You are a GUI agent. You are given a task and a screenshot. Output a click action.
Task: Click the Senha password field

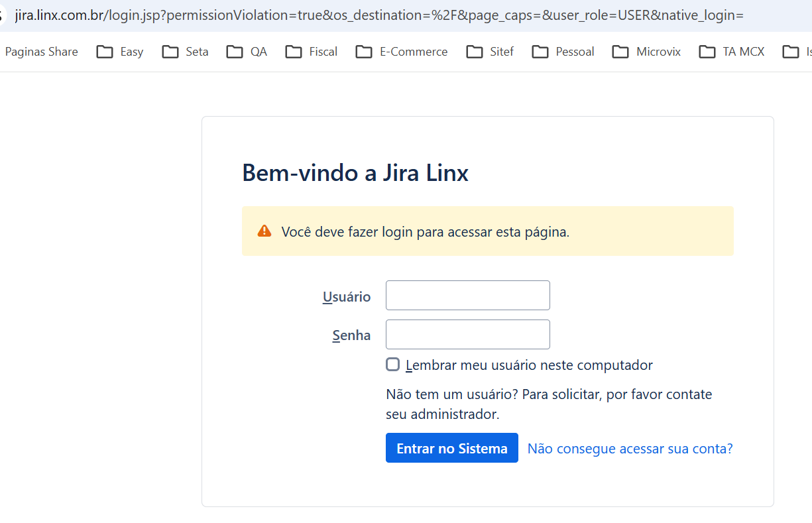[467, 335]
